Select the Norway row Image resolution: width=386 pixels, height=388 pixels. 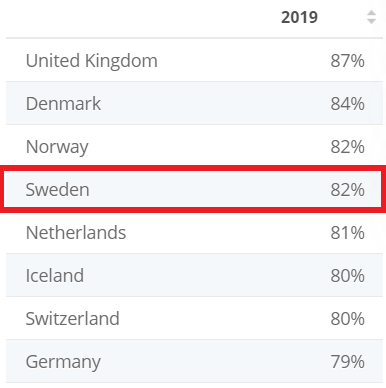194,146
